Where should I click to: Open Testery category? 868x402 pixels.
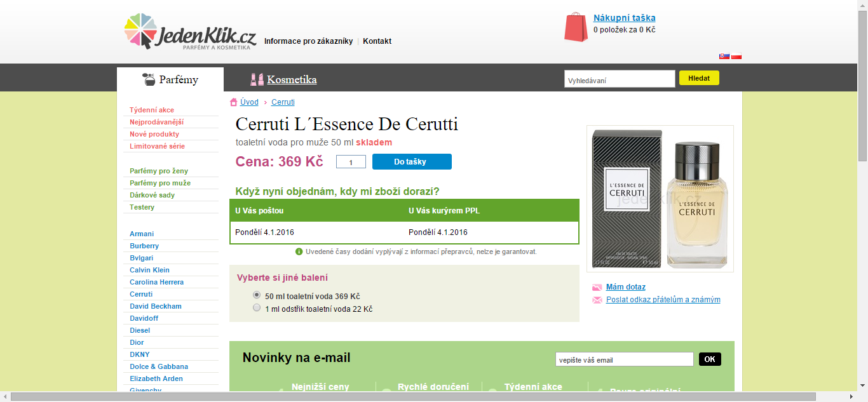(142, 207)
